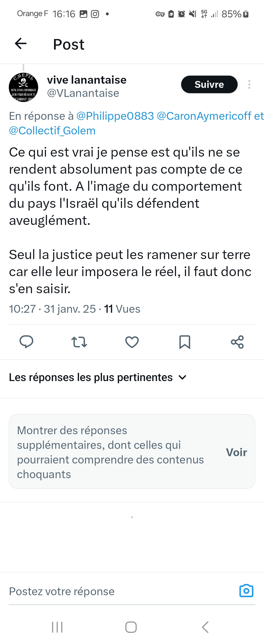
Task: Tap the back arrow to leave post
Action: pos(21,44)
